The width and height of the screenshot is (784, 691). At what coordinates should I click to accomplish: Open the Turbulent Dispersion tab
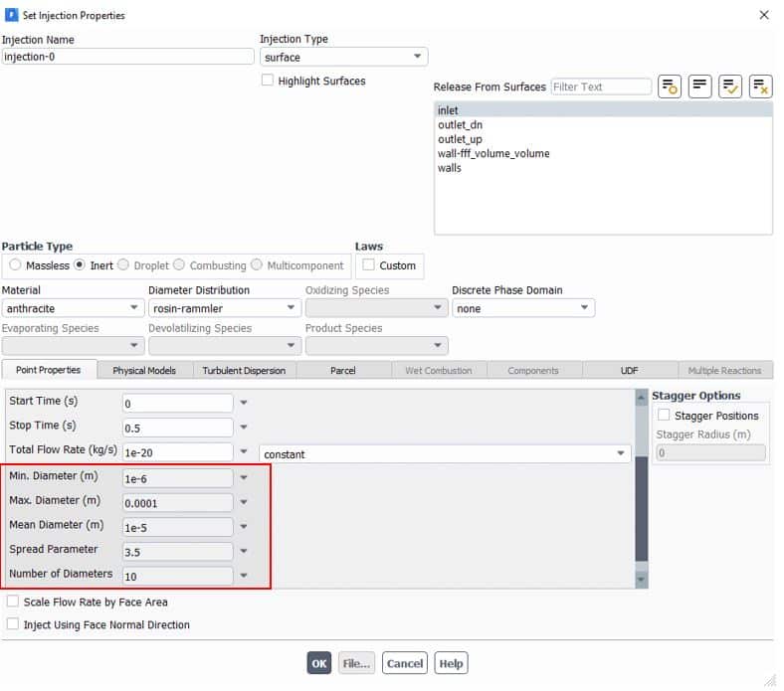(244, 370)
